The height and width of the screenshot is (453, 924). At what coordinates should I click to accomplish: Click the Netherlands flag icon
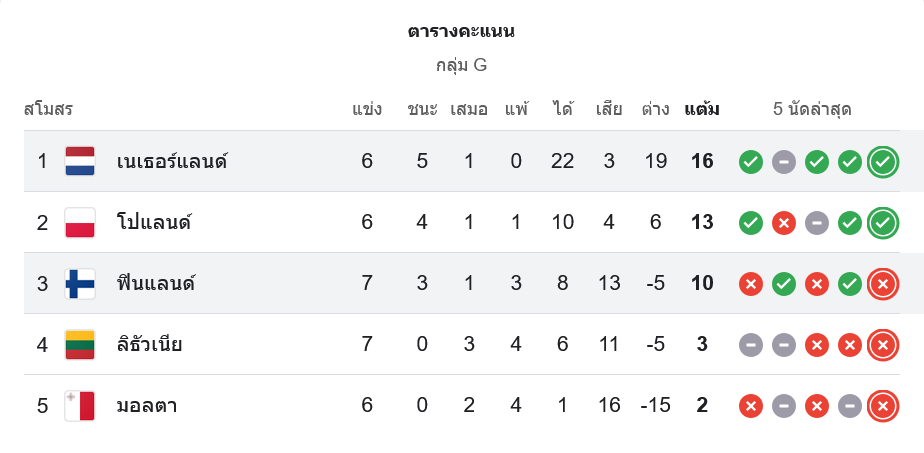tap(80, 161)
